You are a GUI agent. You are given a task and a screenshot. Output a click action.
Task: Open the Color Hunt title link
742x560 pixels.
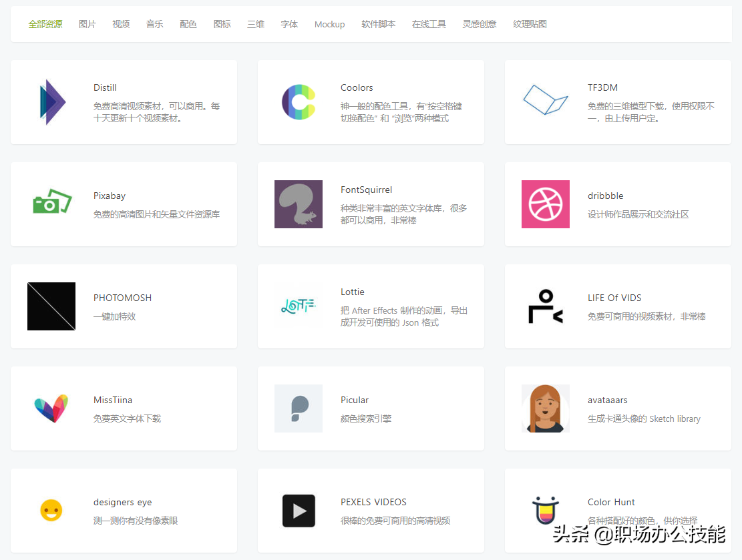point(611,503)
